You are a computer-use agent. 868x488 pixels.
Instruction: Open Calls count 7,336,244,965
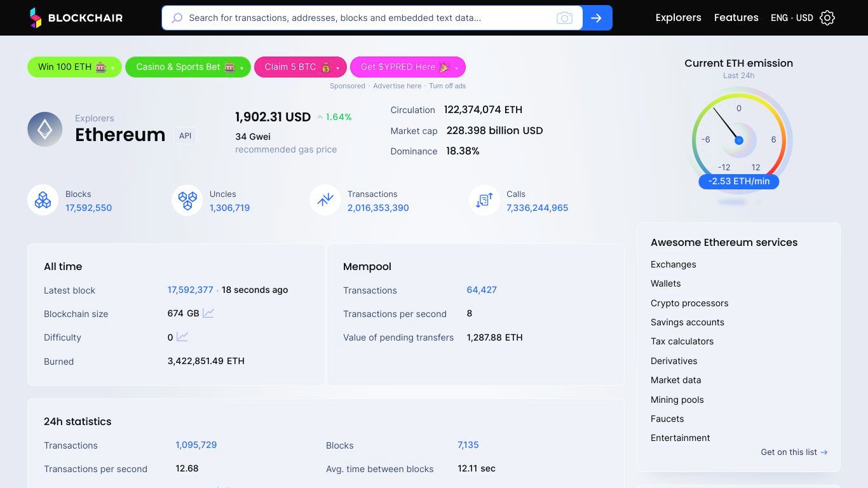click(x=537, y=208)
